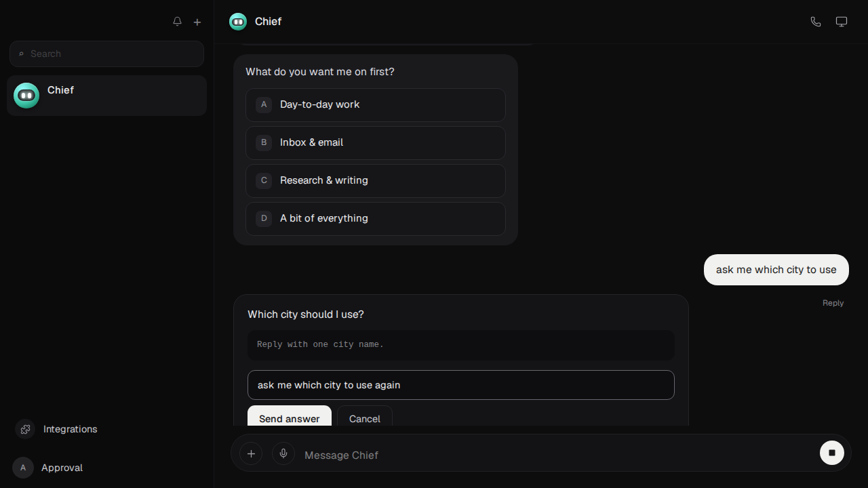Click the Send answer button
The image size is (868, 488).
point(290,417)
